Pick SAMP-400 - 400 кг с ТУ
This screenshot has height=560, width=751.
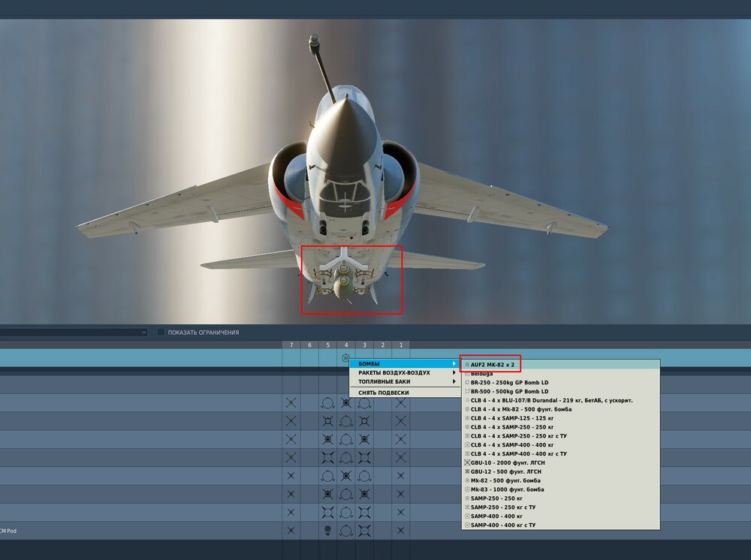click(x=560, y=525)
